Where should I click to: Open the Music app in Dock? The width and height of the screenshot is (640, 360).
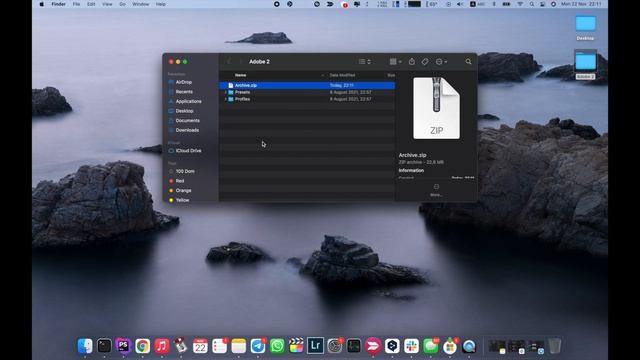click(162, 346)
